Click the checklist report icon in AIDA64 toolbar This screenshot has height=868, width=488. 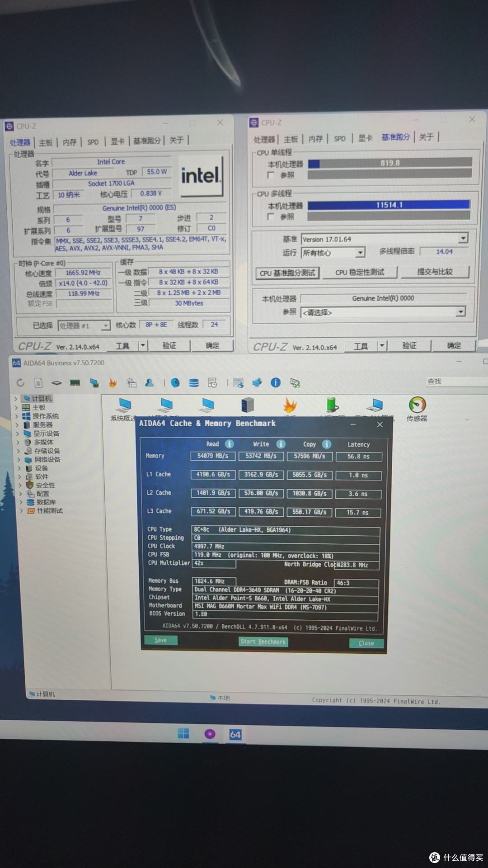click(131, 383)
